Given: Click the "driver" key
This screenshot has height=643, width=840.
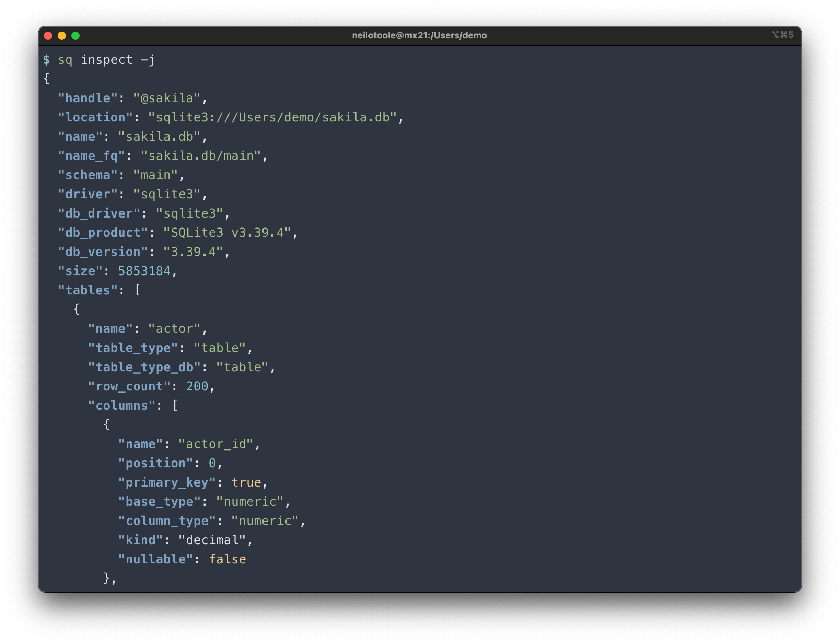Looking at the screenshot, I should pyautogui.click(x=88, y=195).
